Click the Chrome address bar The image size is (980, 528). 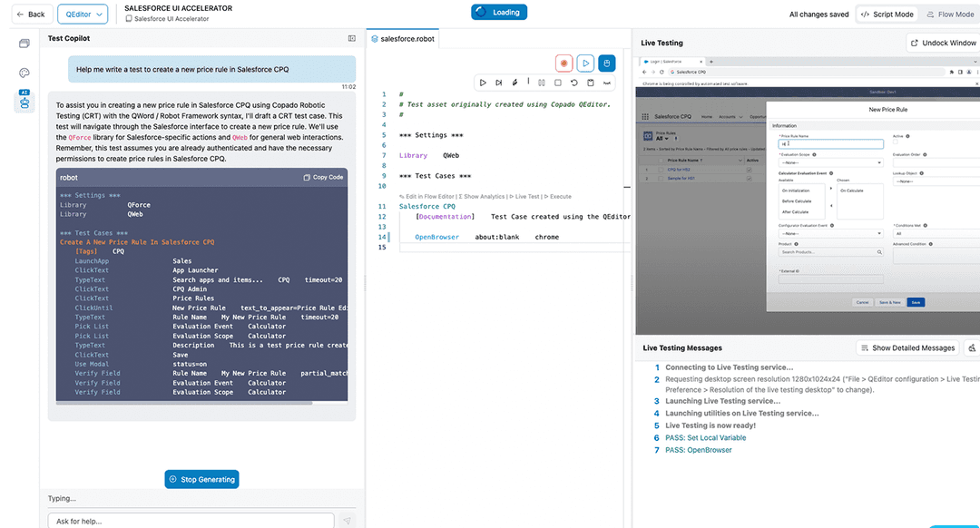807,72
